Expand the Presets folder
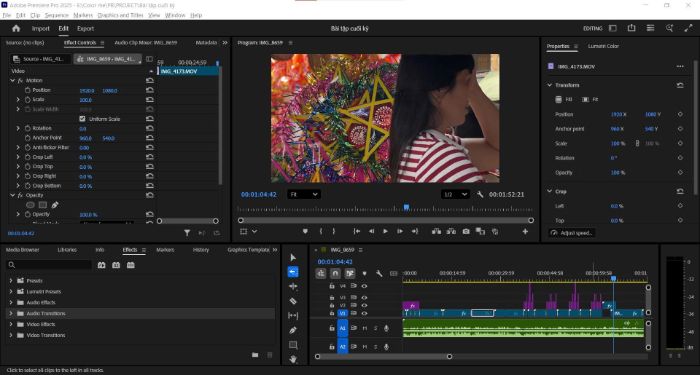 point(11,280)
